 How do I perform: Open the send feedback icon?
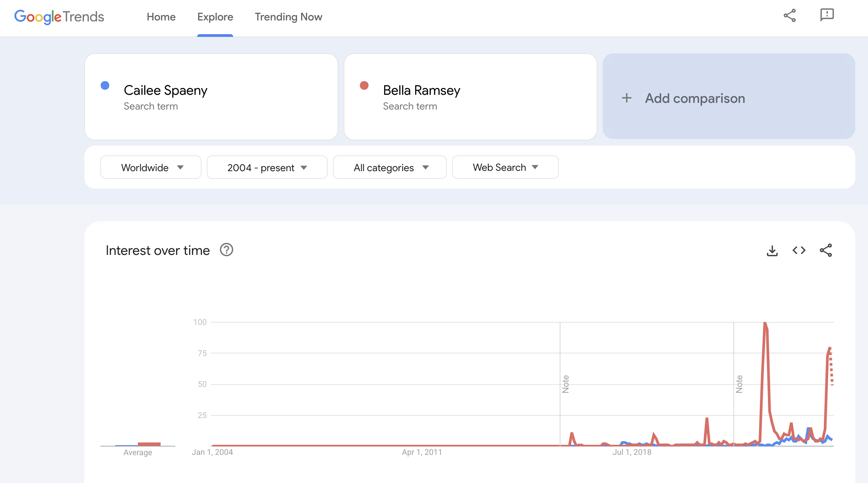pos(827,15)
